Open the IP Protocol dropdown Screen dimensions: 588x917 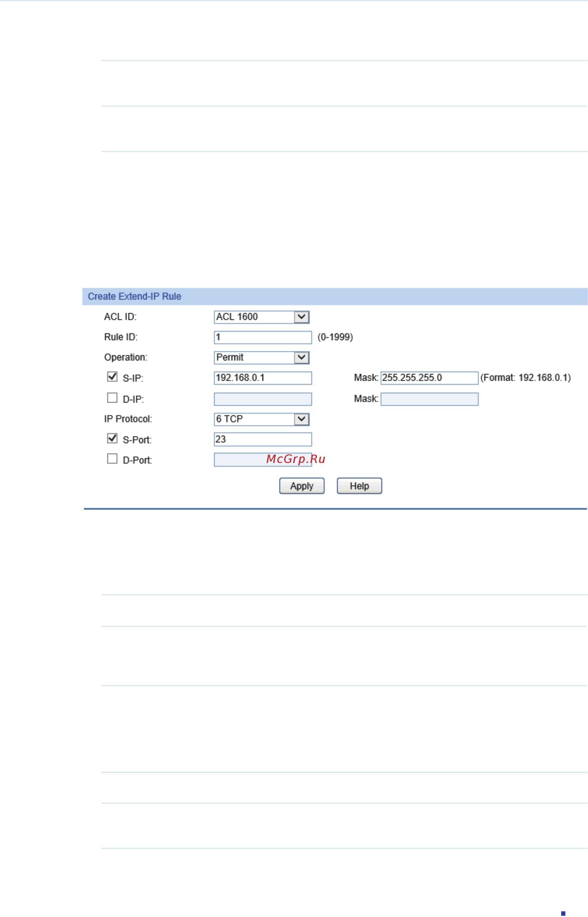tap(262, 419)
